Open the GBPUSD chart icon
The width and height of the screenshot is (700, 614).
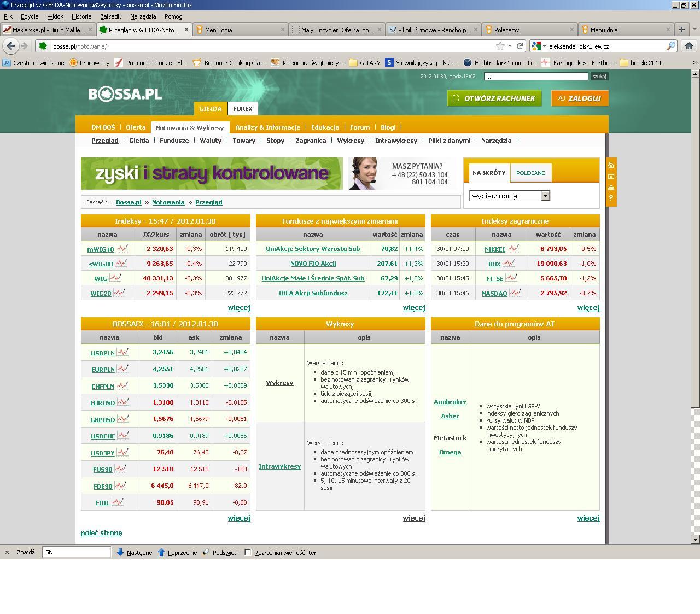[123, 419]
